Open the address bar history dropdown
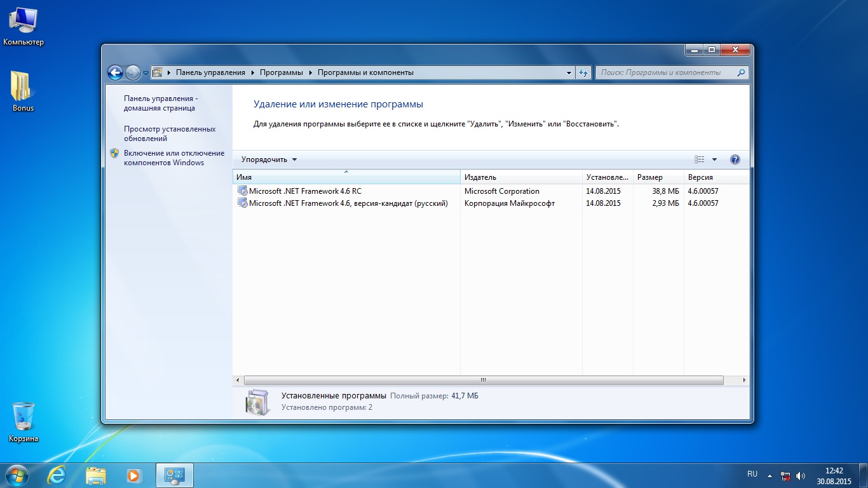868x488 pixels. [569, 72]
